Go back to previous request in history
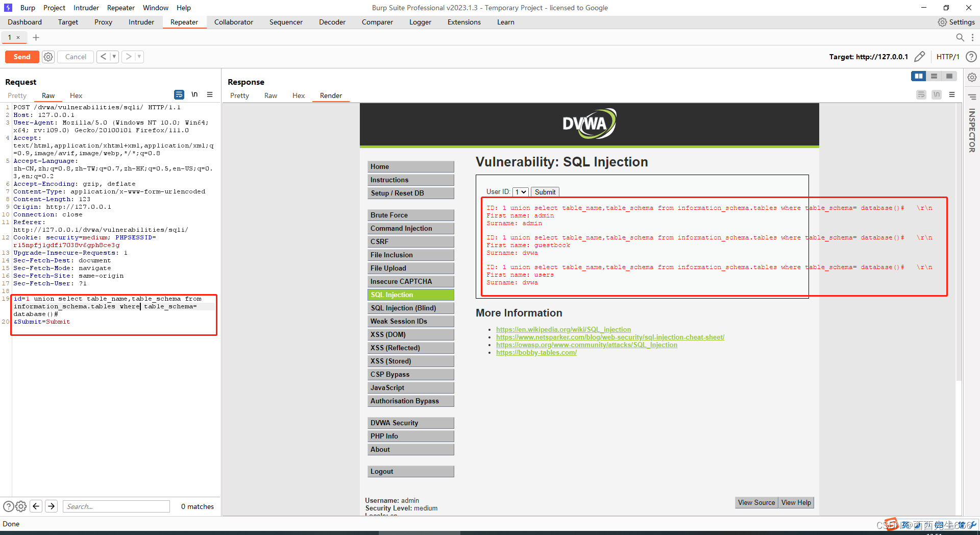Image resolution: width=980 pixels, height=535 pixels. pyautogui.click(x=103, y=57)
